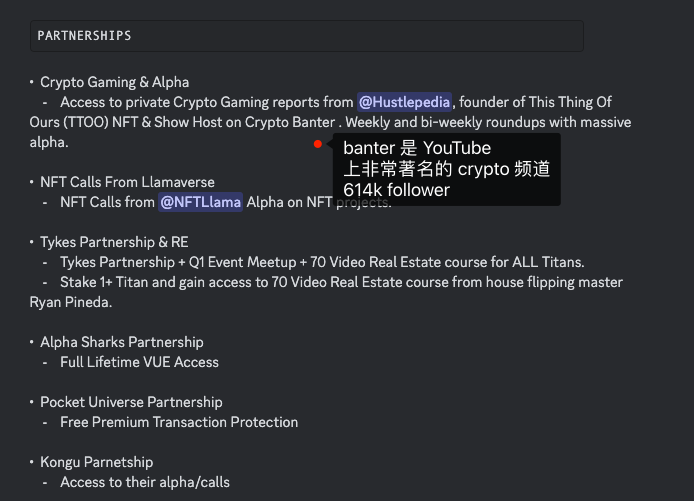Click the Pocket Universe Partnership heading
Image resolution: width=694 pixels, height=501 pixels.
[131, 402]
